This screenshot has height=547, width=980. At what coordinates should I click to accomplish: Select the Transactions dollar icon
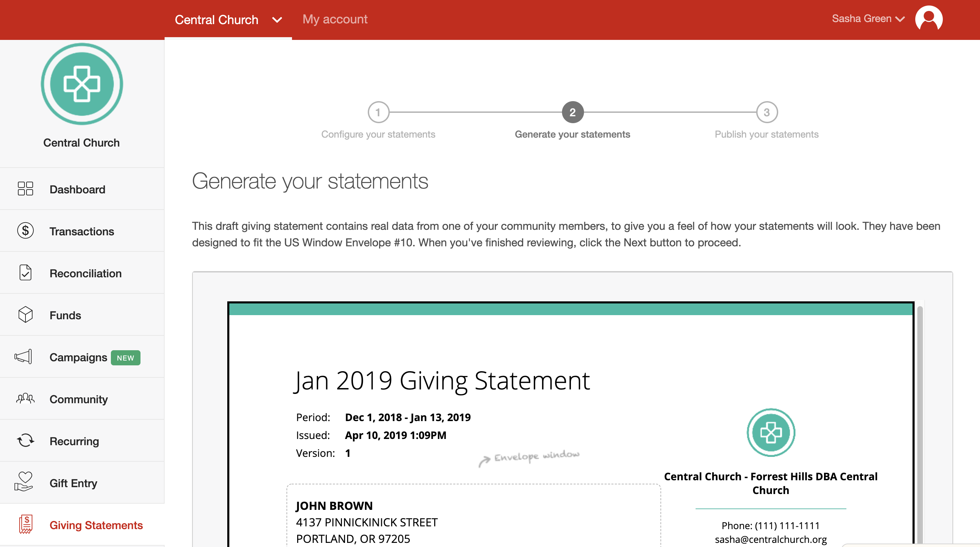click(x=25, y=231)
